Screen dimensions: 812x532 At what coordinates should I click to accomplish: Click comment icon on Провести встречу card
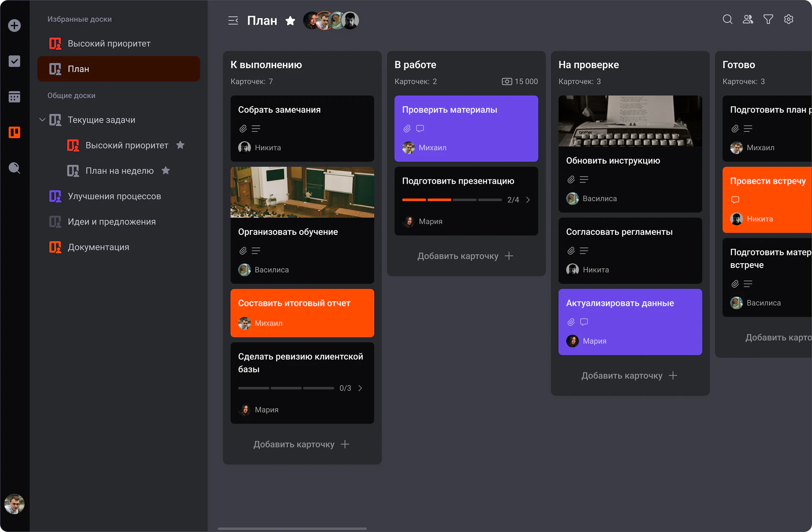tap(735, 200)
